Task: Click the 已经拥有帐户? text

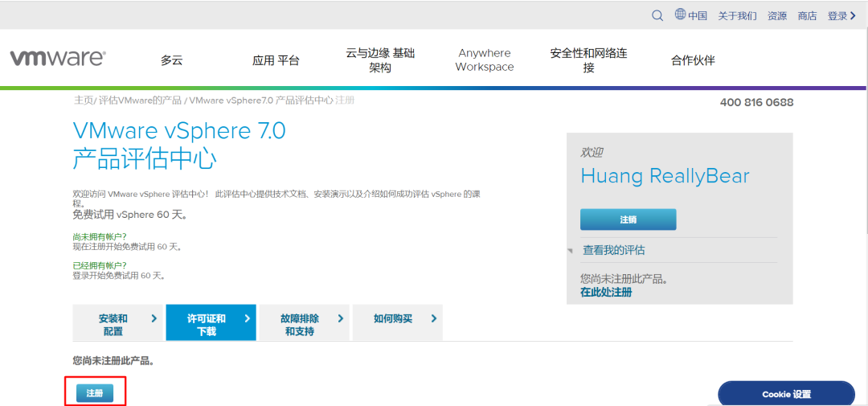Action: click(99, 265)
